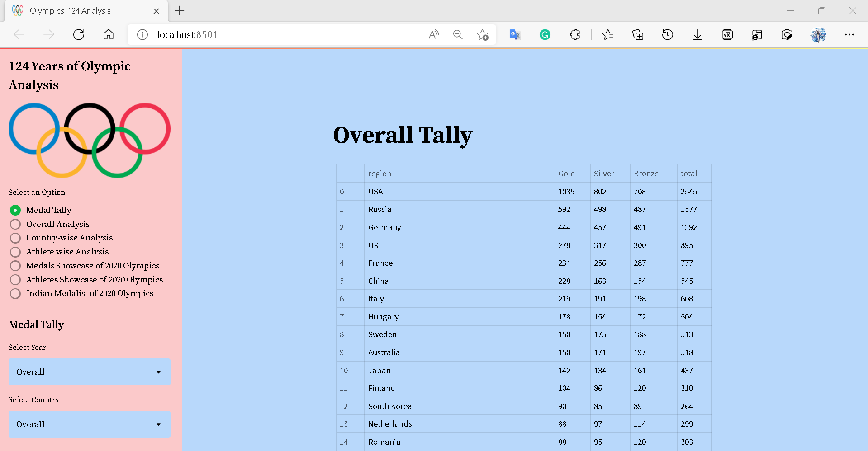868x451 pixels.
Task: Open the Collections icon
Action: pyautogui.click(x=638, y=34)
